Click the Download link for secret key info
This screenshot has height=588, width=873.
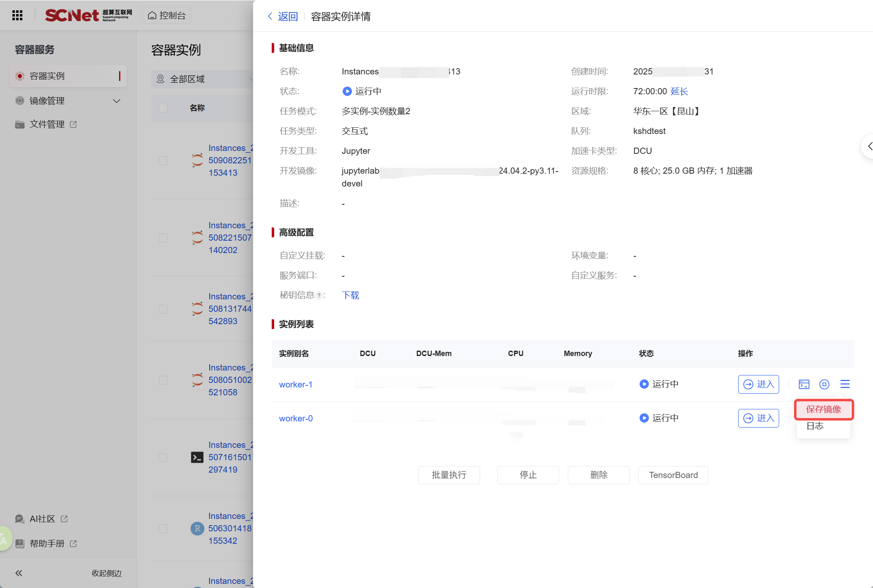pos(350,295)
